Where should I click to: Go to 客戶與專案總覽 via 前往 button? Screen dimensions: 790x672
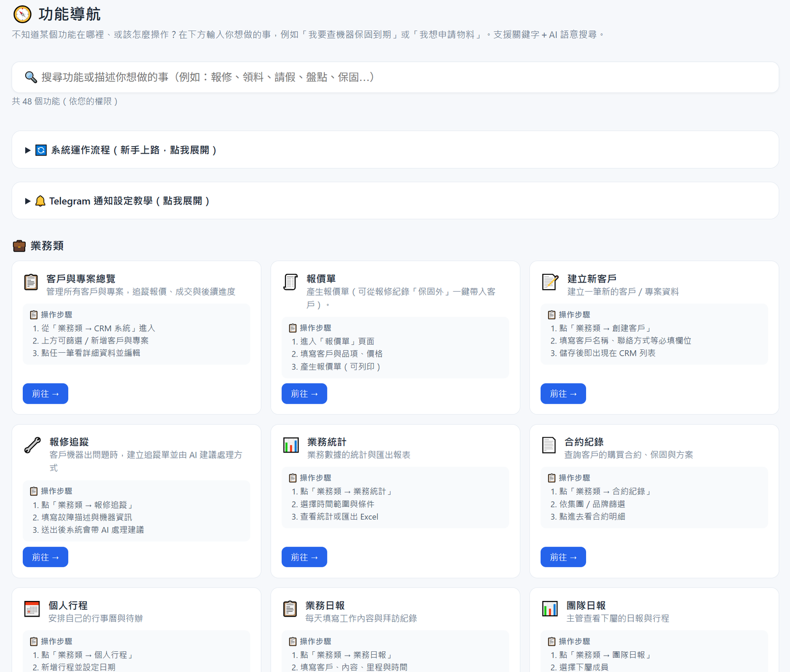click(45, 394)
